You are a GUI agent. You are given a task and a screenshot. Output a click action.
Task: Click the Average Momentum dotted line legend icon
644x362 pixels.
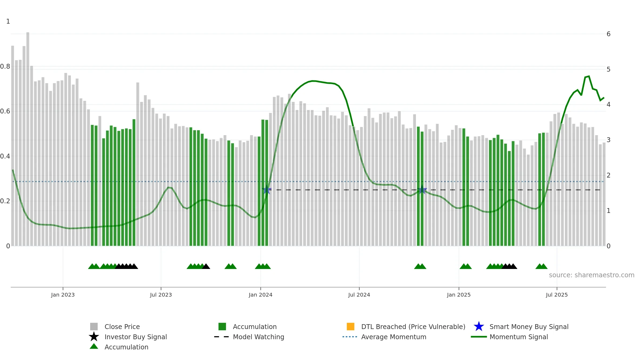coord(350,337)
